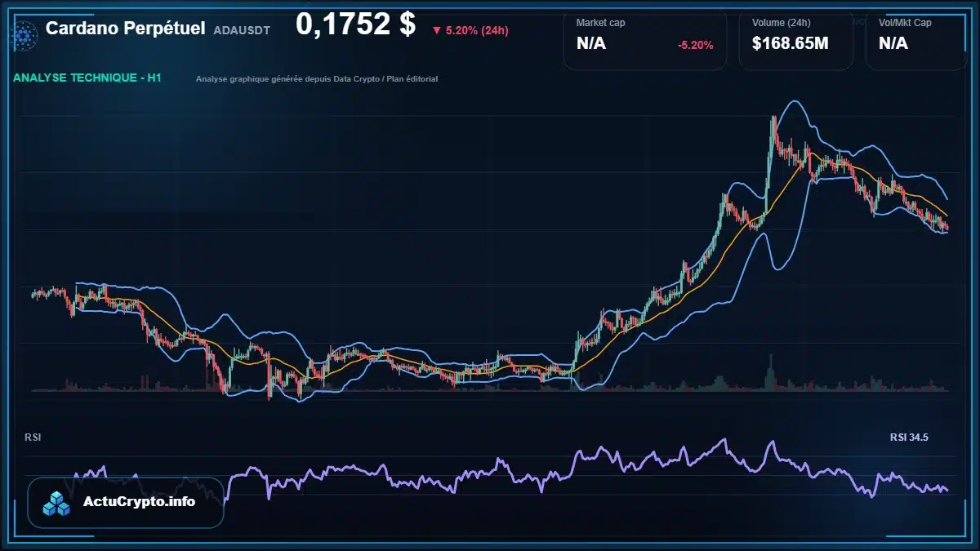The image size is (980, 551).
Task: Click the 'Analyse graphique générée depuis Data Crypto' subtitle
Action: [x=317, y=79]
